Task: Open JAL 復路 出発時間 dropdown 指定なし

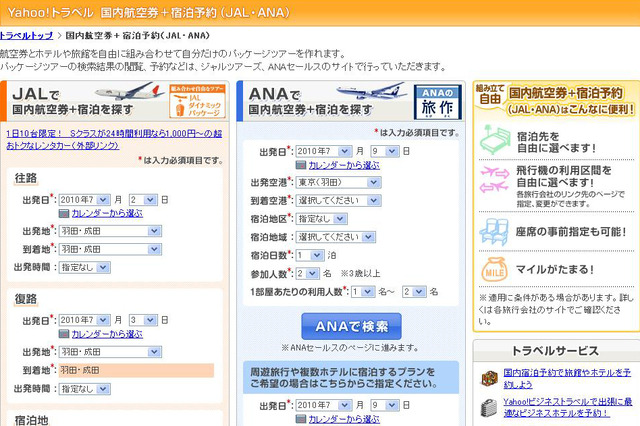Action: click(x=84, y=389)
